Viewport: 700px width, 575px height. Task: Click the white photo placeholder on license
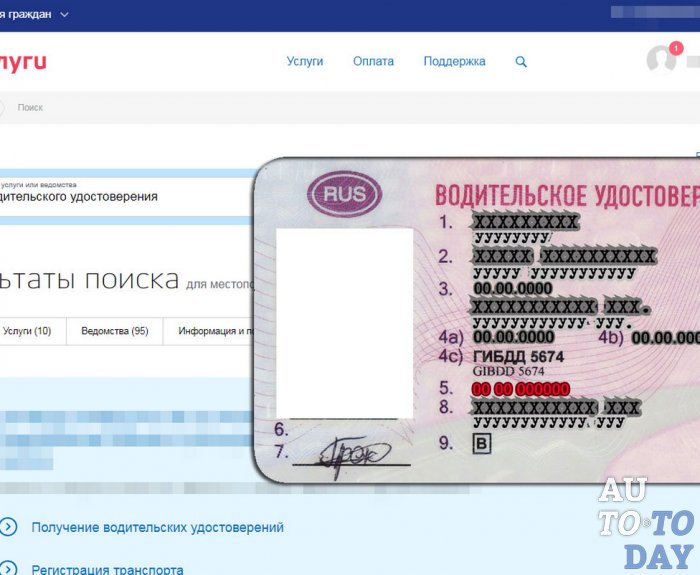344,323
